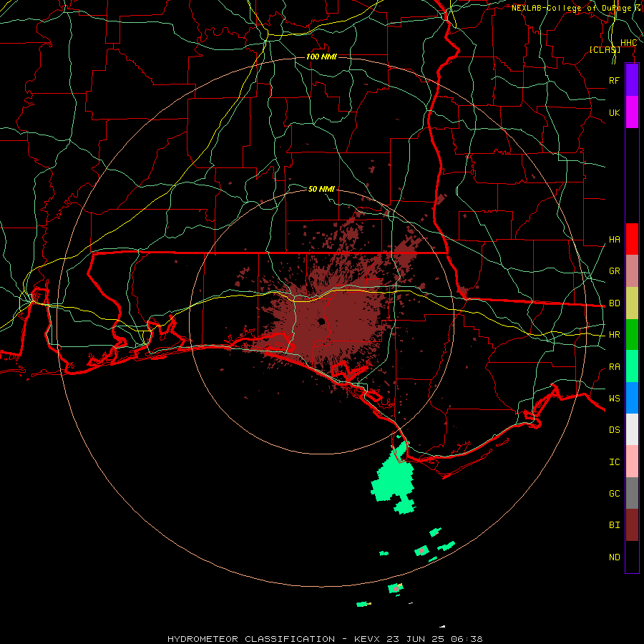
Task: Pick the dark green HR swatch
Action: tap(632, 335)
